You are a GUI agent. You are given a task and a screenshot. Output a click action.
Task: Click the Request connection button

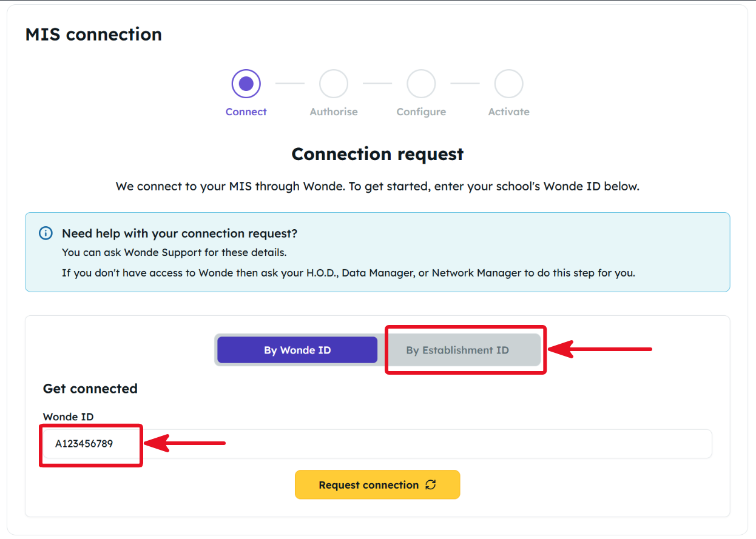(x=377, y=484)
